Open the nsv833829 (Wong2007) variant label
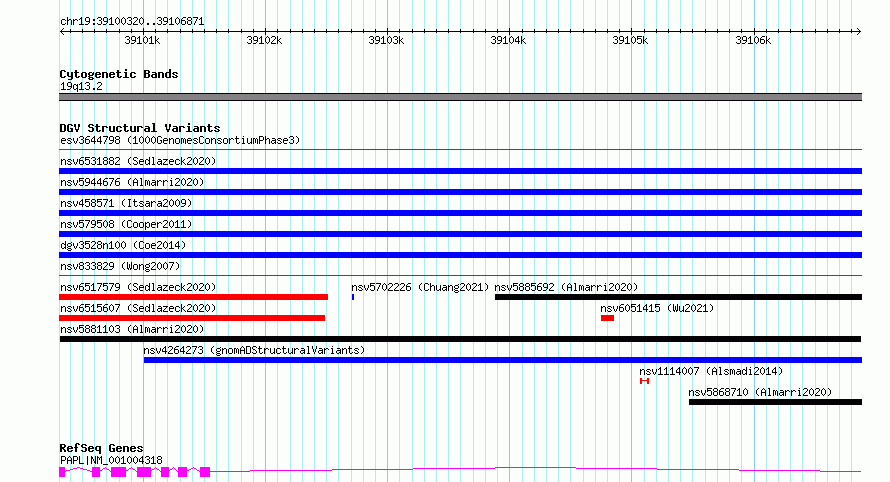This screenshot has height=482, width=890. [x=120, y=266]
